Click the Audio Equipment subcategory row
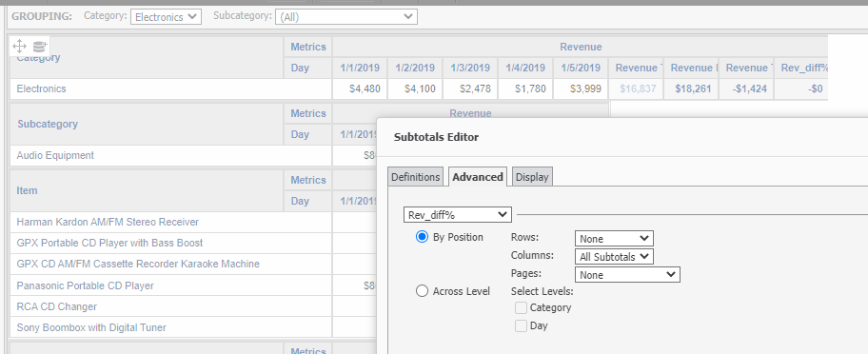The height and width of the screenshot is (354, 868). pos(171,155)
